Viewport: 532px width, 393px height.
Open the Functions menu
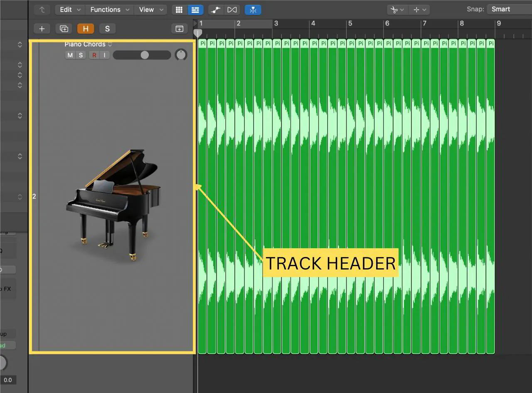click(106, 10)
